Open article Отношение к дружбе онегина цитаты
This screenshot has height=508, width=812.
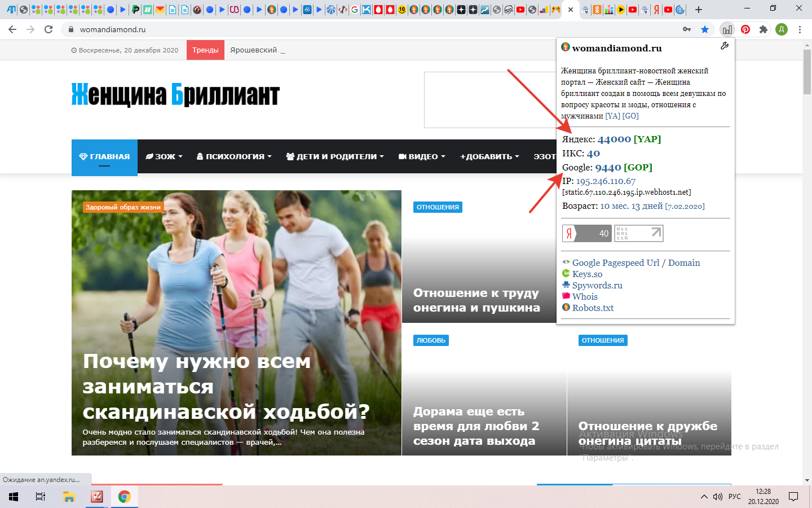[x=648, y=433]
